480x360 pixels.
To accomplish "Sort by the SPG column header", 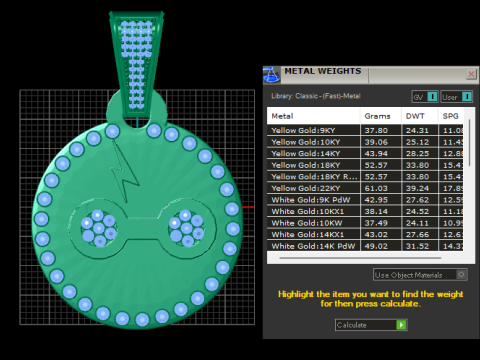I will (x=451, y=116).
